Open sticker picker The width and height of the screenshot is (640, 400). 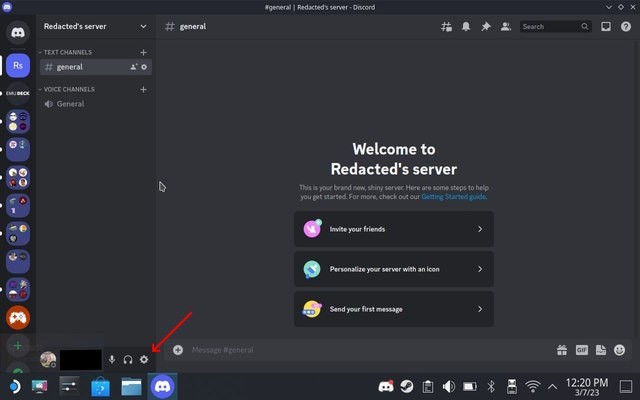601,350
